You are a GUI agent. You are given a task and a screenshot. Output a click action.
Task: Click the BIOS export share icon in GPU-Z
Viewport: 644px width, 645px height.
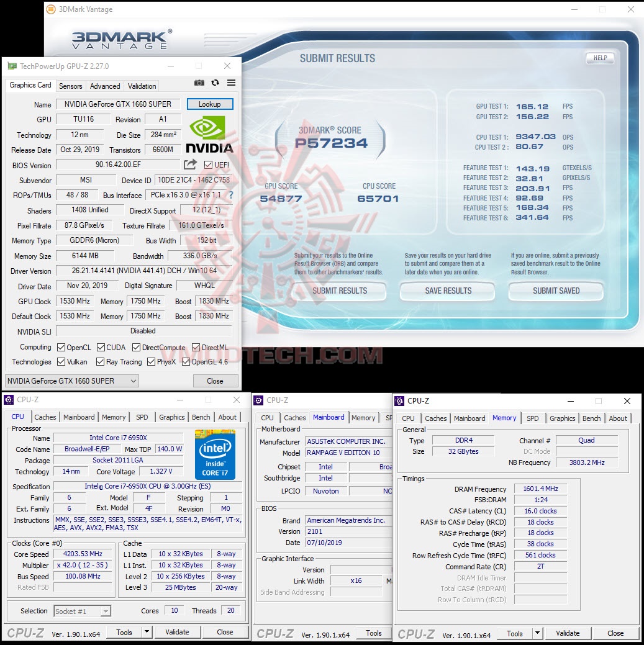click(190, 165)
